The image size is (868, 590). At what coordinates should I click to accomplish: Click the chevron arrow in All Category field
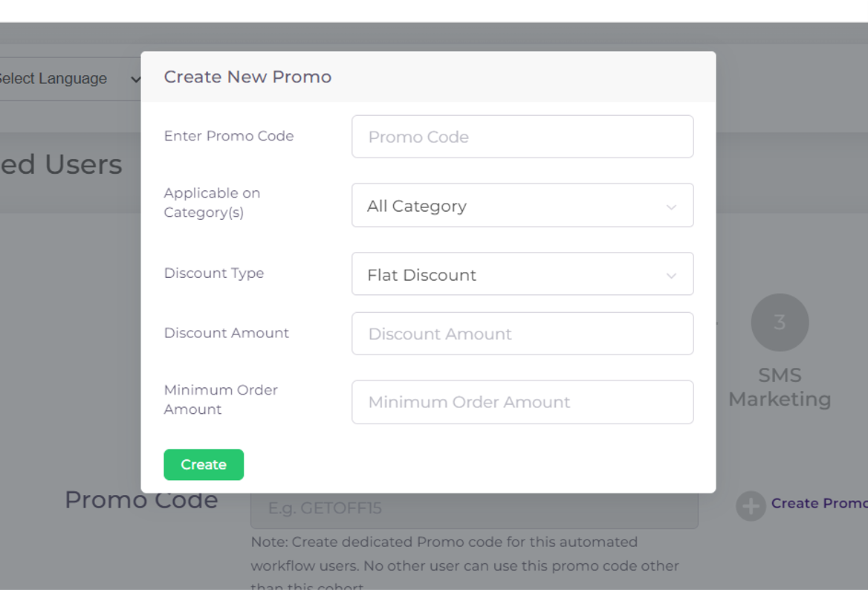point(671,207)
